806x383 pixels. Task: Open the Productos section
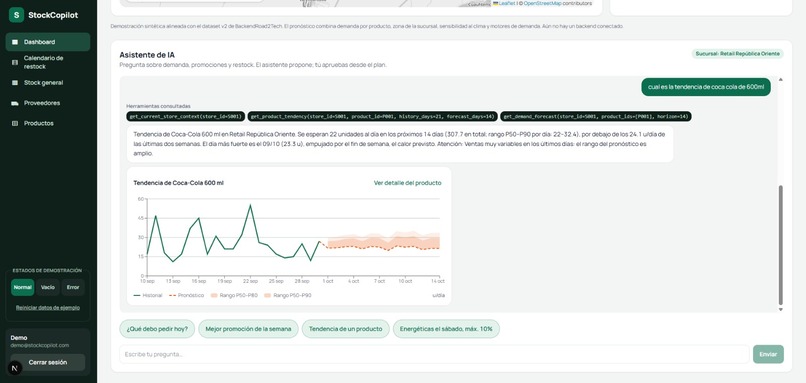click(x=48, y=123)
